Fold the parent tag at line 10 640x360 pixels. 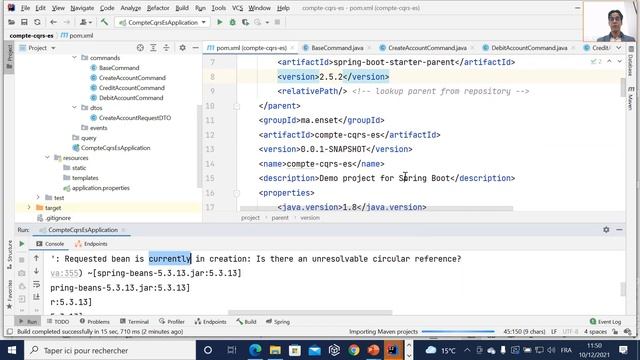coord(236,106)
